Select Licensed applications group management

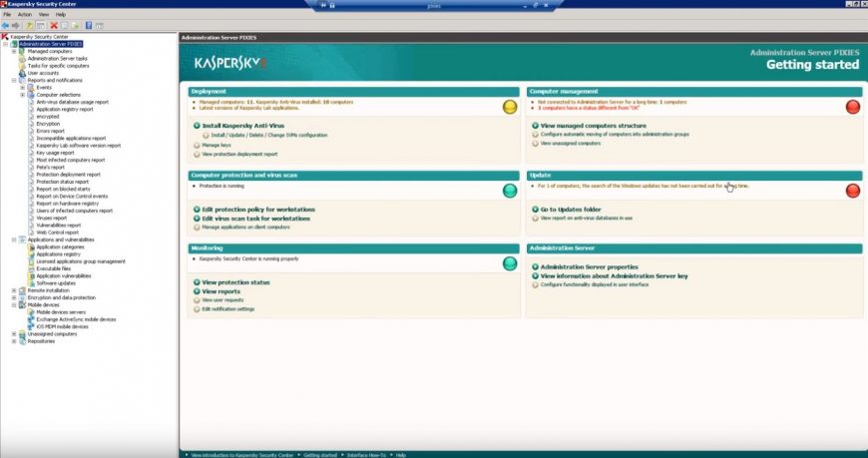point(81,261)
